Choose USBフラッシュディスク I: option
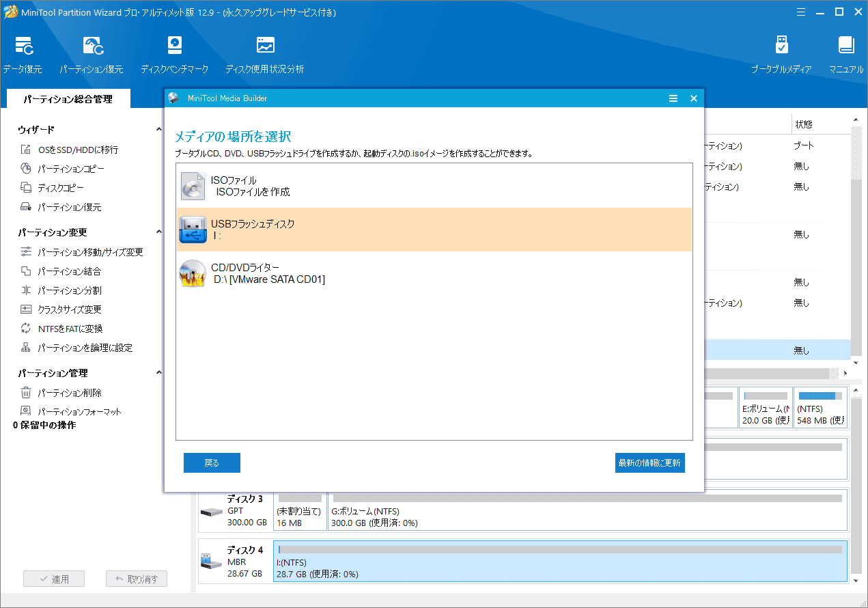Image resolution: width=868 pixels, height=608 pixels. [x=434, y=230]
